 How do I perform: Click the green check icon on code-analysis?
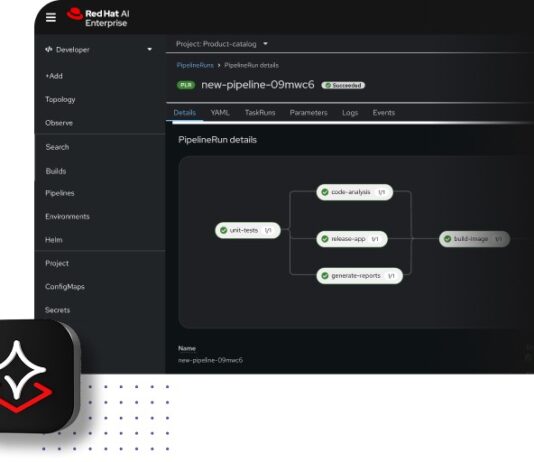325,192
